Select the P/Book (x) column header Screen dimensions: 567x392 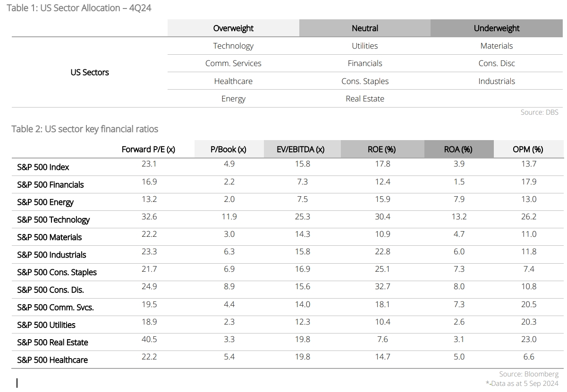pos(228,150)
